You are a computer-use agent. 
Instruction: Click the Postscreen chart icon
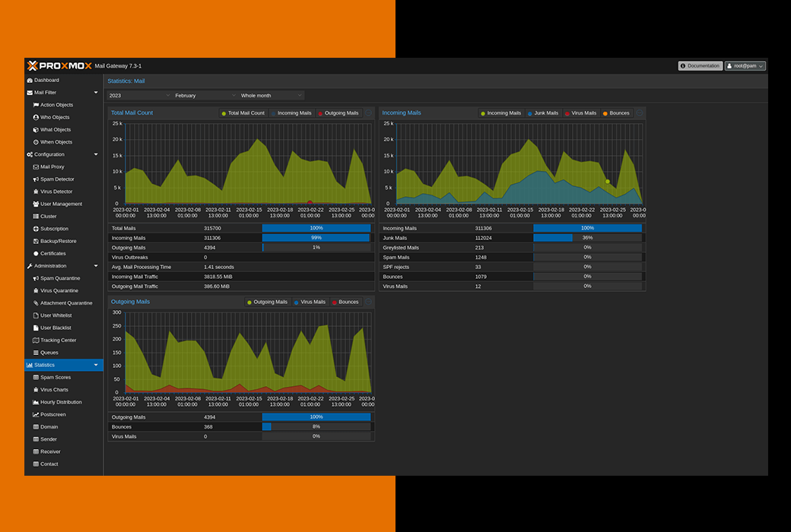pyautogui.click(x=36, y=414)
